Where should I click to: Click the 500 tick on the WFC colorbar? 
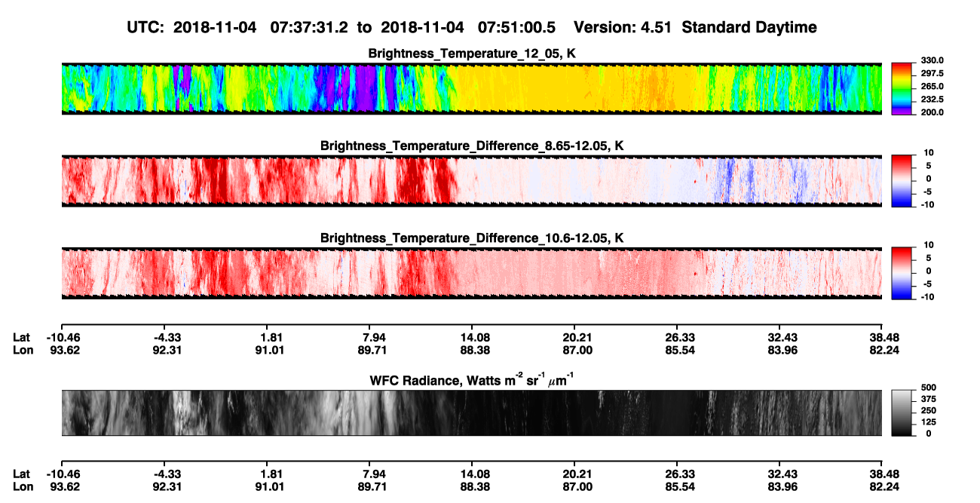pyautogui.click(x=927, y=388)
